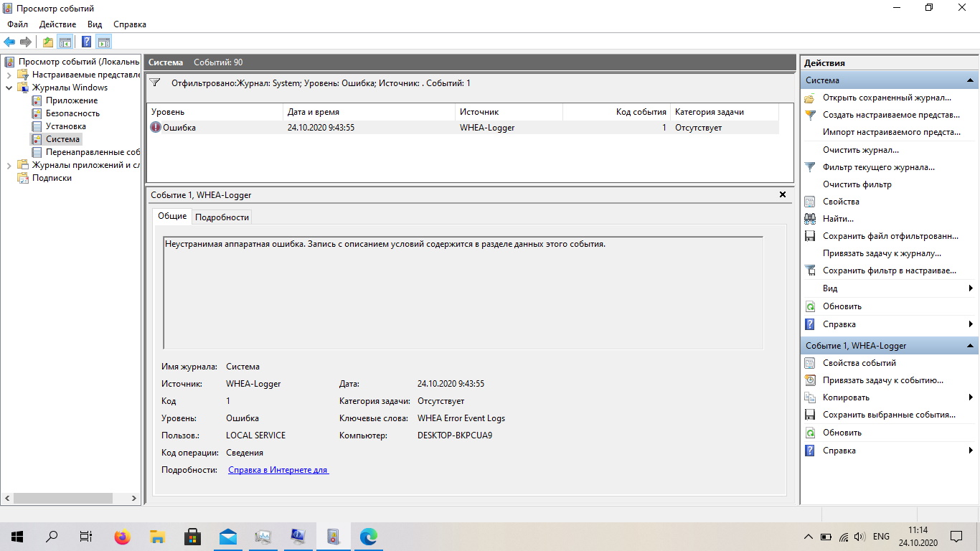Open Microsoft Edge from the taskbar
Screen dimensions: 980x551
click(368, 536)
